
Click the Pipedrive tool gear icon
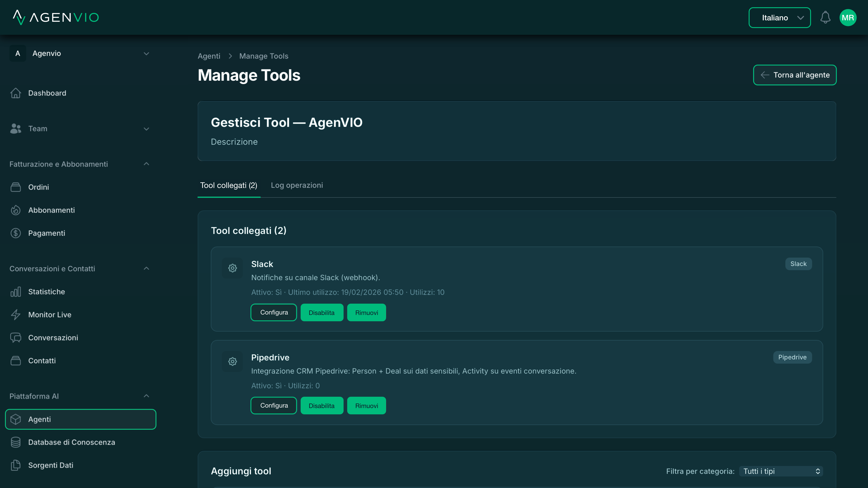[233, 361]
